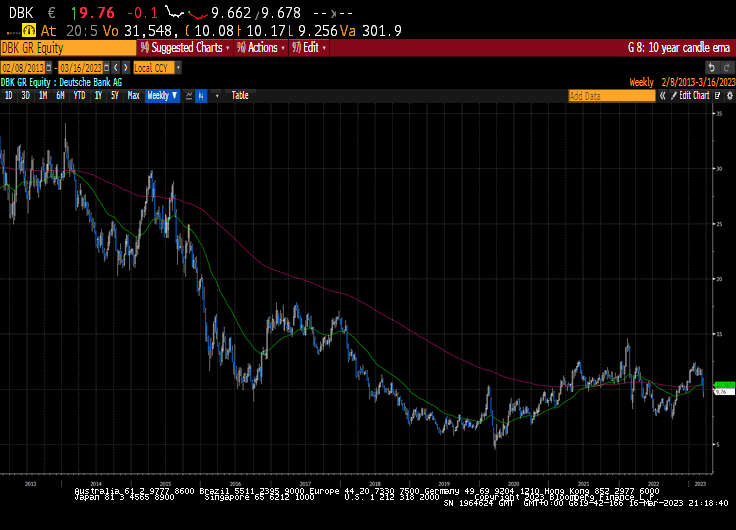Open the end date calendar picker

pyautogui.click(x=107, y=68)
